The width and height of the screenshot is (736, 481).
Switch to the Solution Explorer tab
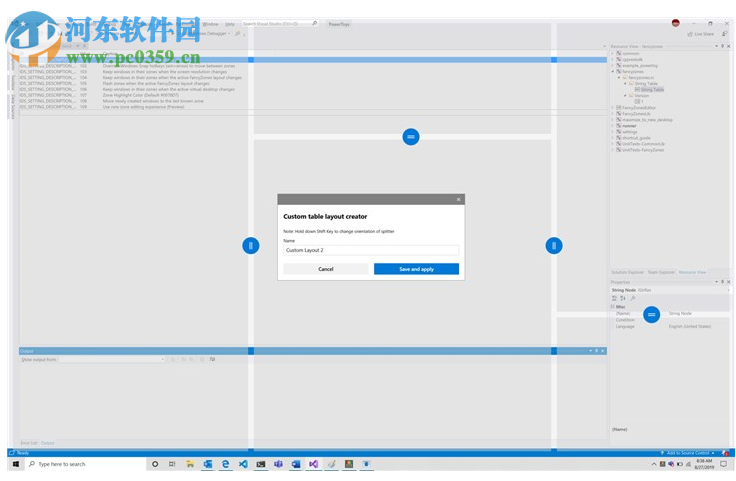click(627, 272)
